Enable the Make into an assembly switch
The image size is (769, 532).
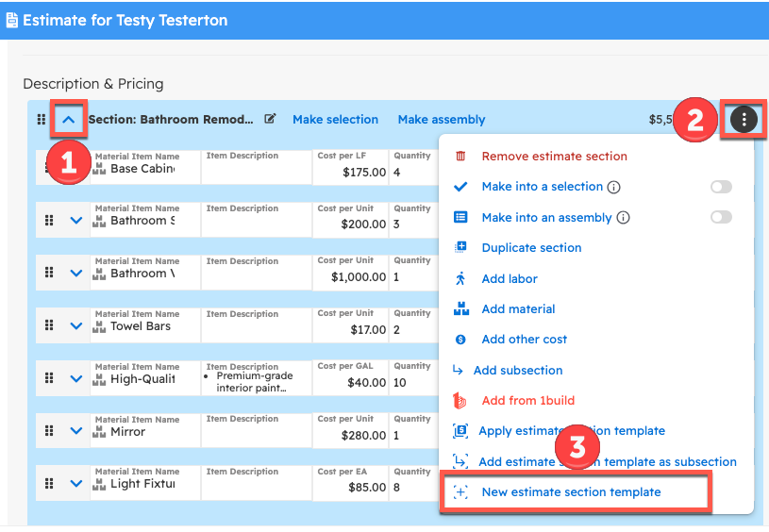point(721,218)
